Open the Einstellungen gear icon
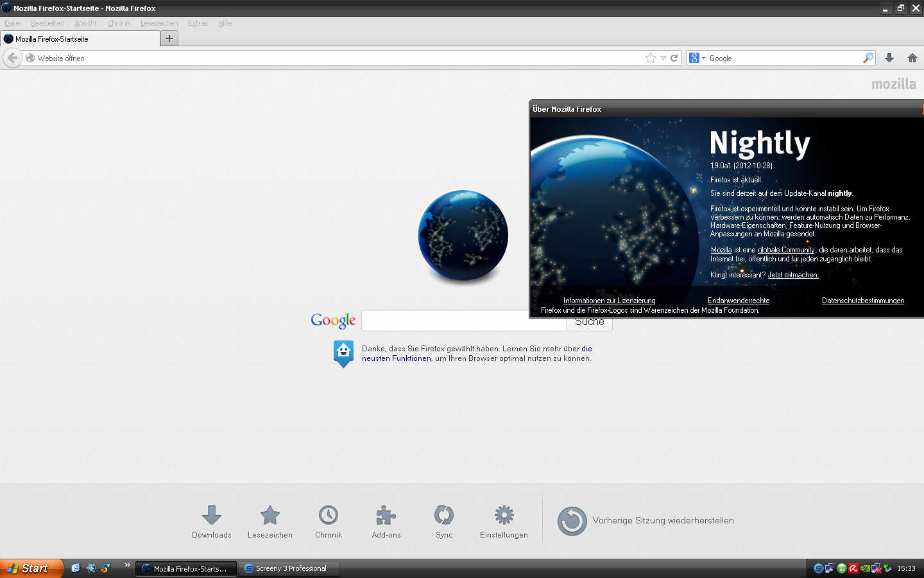 pos(504,515)
